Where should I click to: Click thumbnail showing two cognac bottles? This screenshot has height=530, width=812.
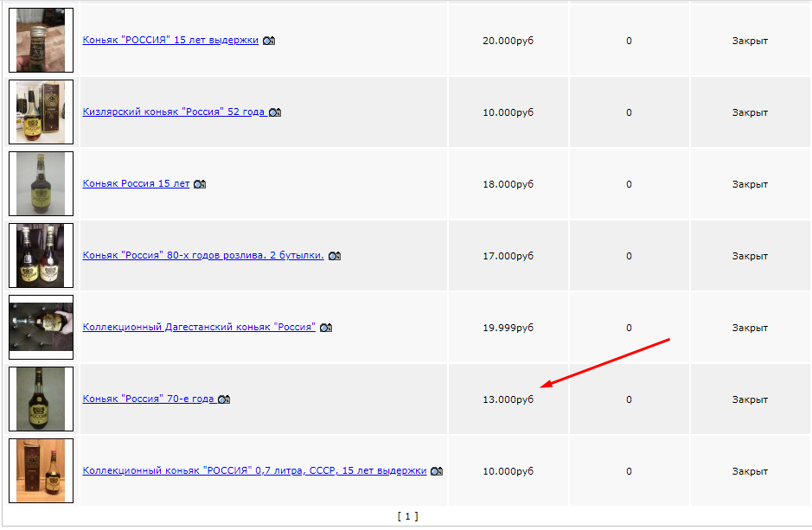[x=42, y=256]
